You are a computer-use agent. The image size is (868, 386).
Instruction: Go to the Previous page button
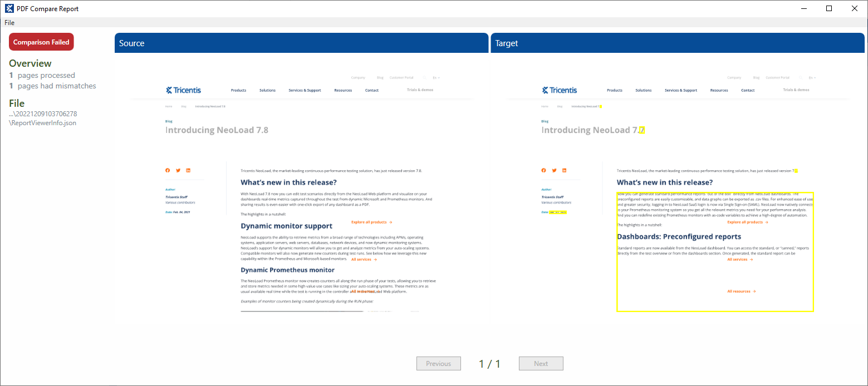click(x=439, y=364)
